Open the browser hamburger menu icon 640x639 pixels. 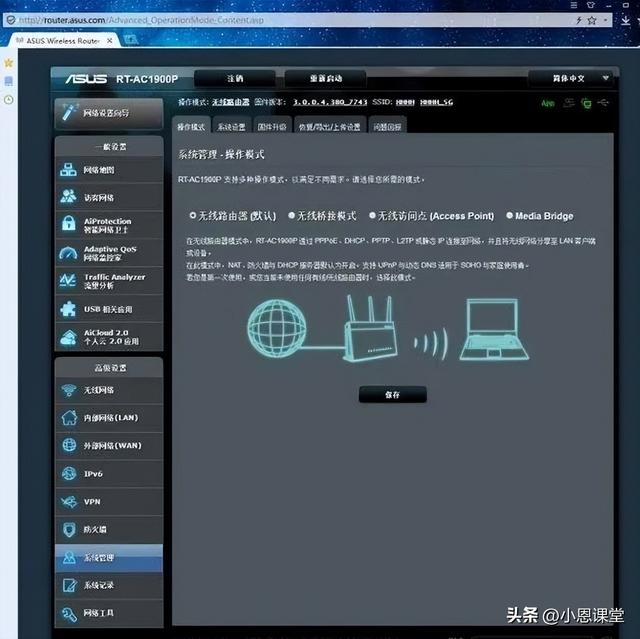573,5
